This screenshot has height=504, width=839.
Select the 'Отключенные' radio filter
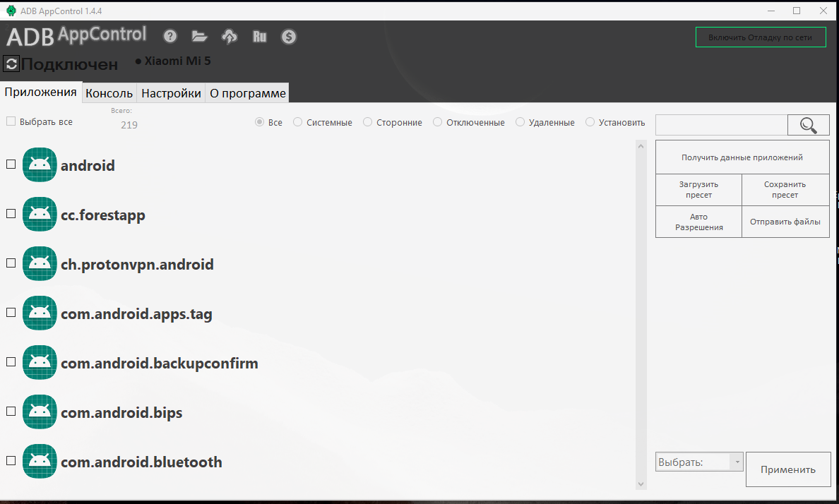click(438, 122)
